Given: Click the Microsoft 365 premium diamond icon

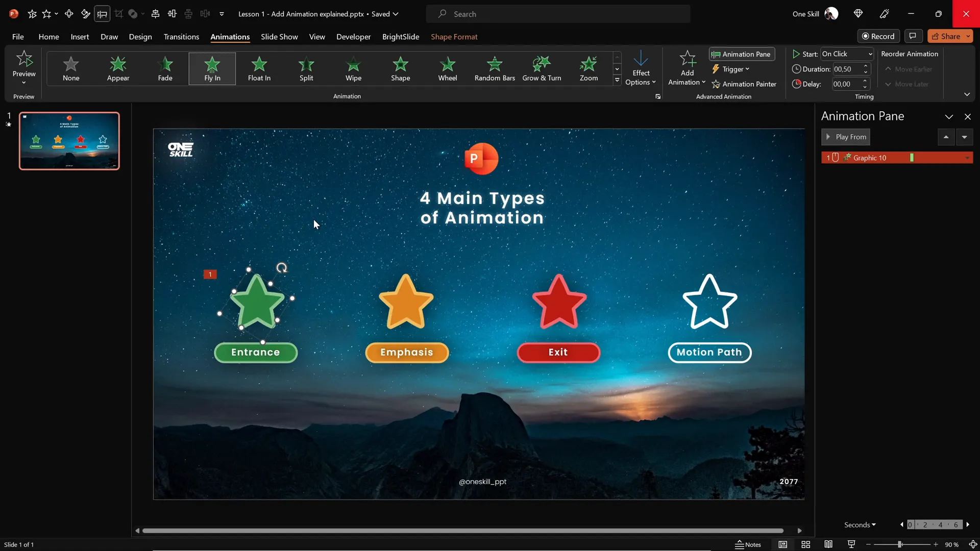Looking at the screenshot, I should 858,14.
